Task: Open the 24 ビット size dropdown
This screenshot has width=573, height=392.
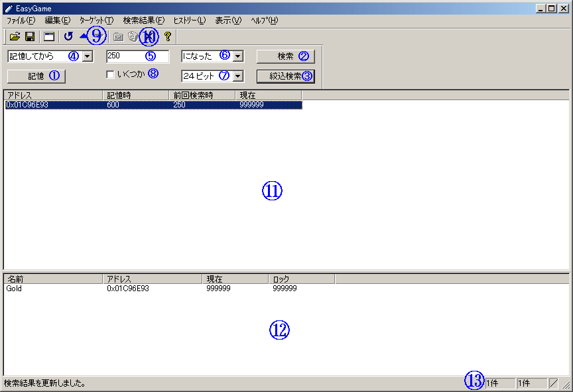Action: pyautogui.click(x=238, y=76)
